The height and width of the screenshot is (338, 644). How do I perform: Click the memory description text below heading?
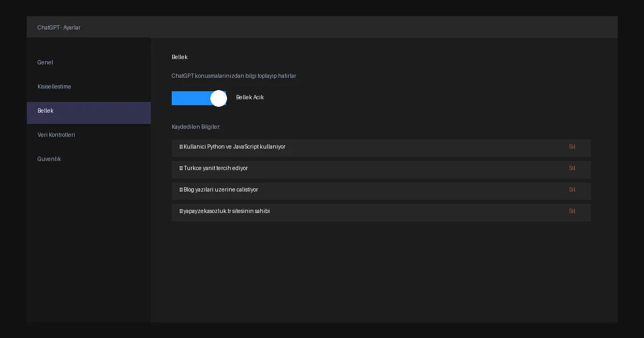234,76
